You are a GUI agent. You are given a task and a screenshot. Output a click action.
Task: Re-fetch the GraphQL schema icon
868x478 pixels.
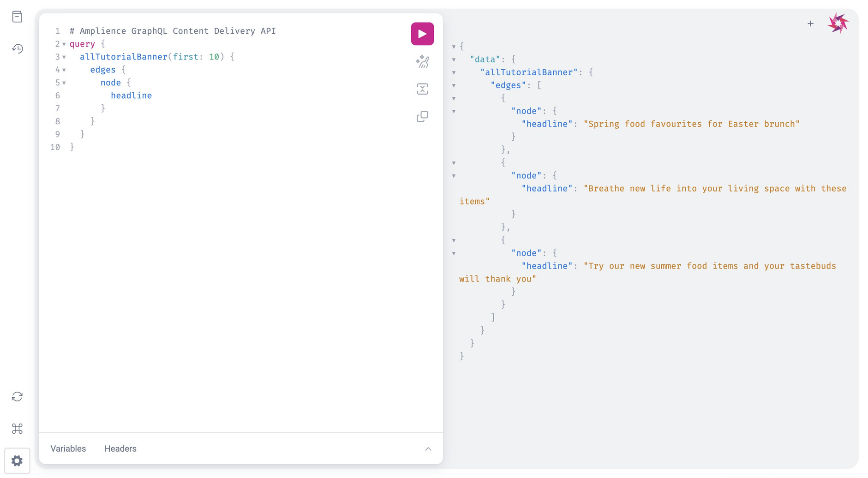[17, 396]
